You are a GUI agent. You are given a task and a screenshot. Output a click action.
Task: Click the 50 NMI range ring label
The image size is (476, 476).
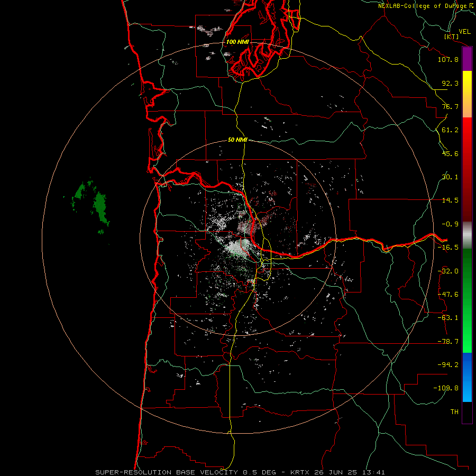click(x=237, y=140)
